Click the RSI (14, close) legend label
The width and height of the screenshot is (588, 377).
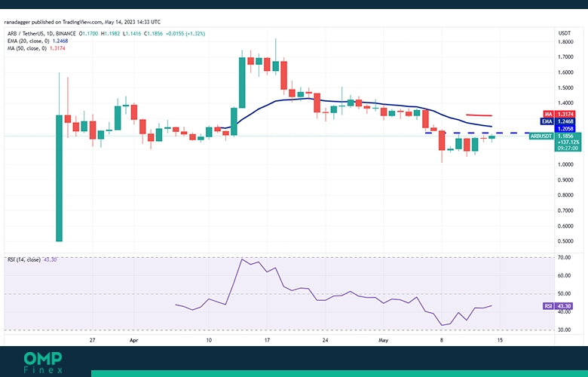tap(24, 259)
